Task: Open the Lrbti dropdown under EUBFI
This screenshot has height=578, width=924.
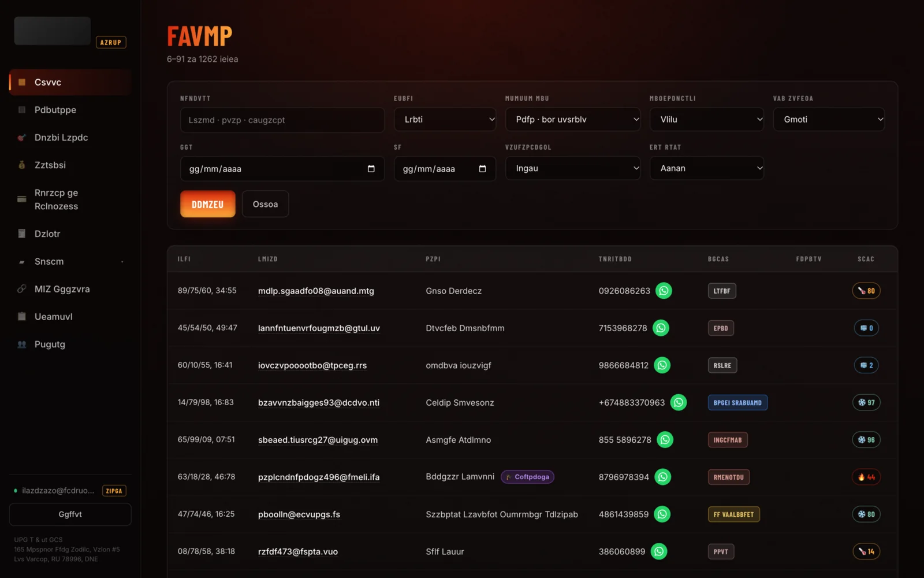Action: [x=445, y=120]
